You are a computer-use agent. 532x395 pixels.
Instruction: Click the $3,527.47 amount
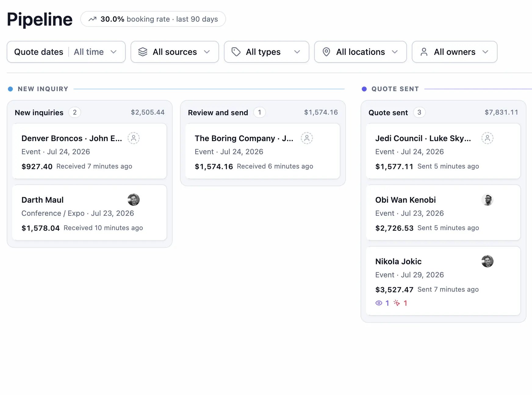394,290
